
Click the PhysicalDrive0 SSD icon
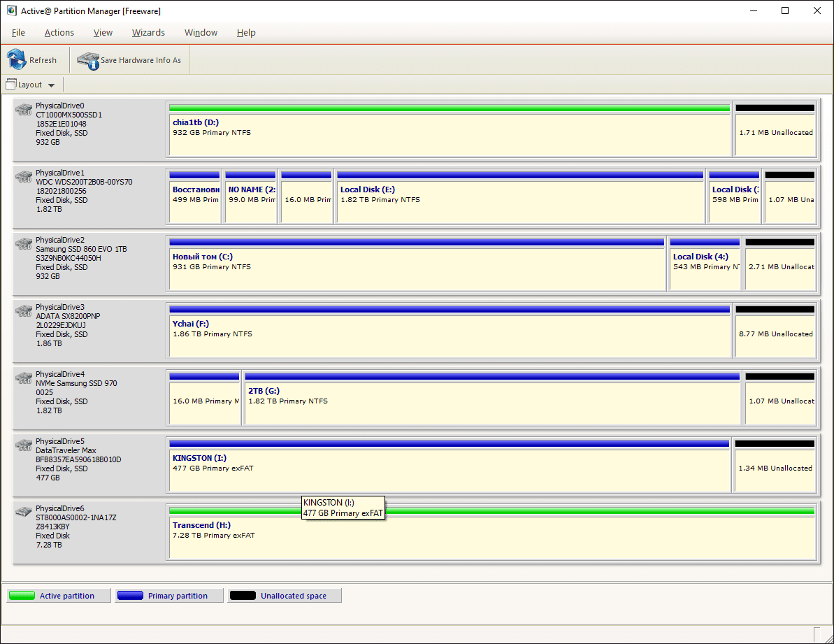[24, 110]
